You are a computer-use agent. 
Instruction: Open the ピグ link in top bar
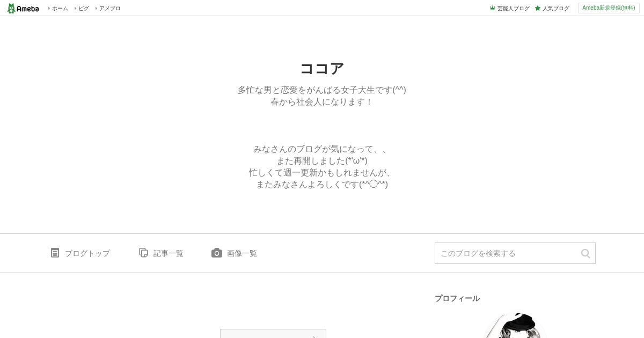84,9
